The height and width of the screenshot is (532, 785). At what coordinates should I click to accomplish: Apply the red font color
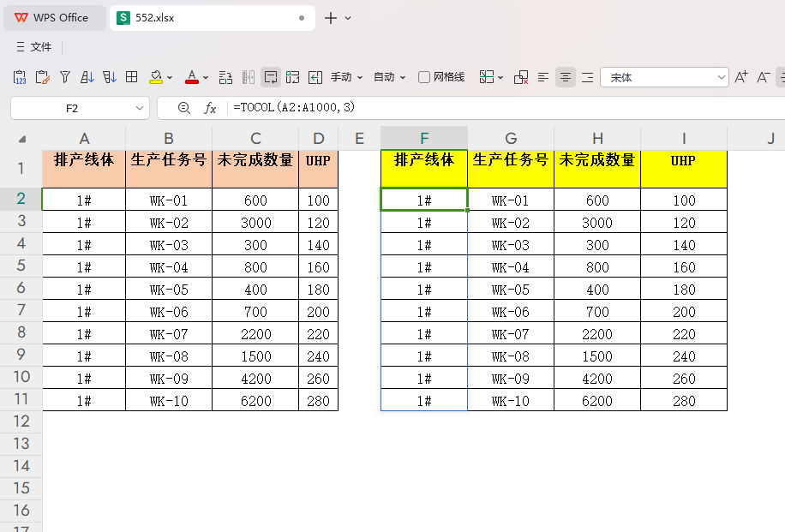click(192, 77)
